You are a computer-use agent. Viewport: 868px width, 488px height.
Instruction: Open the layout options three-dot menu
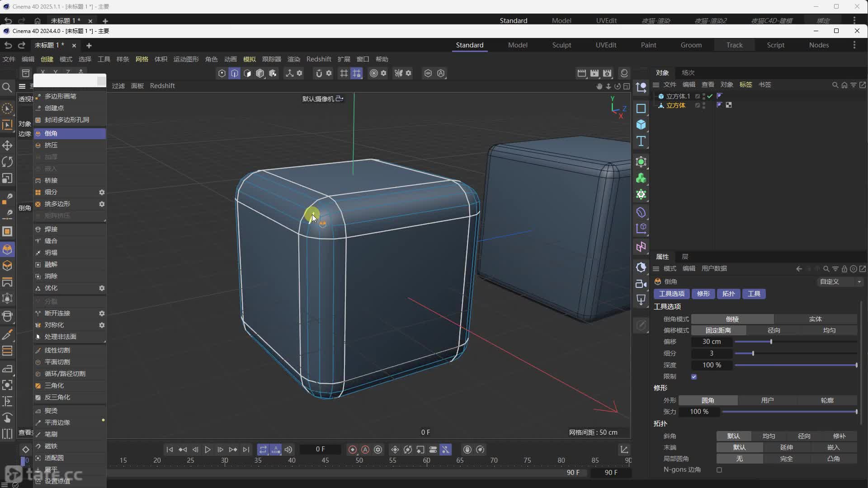click(x=854, y=45)
